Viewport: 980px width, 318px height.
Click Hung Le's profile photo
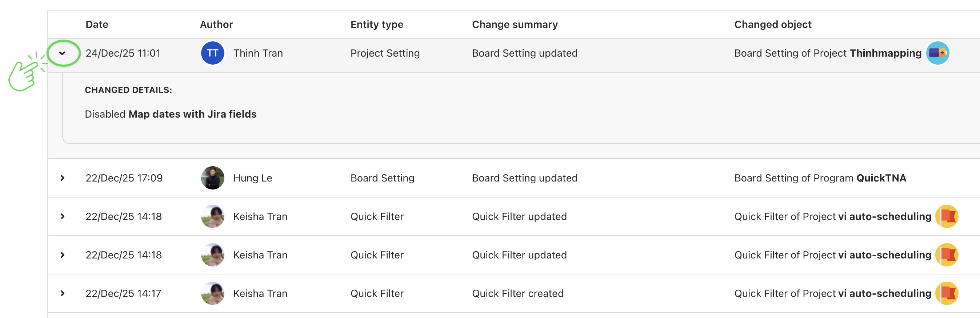pyautogui.click(x=212, y=178)
